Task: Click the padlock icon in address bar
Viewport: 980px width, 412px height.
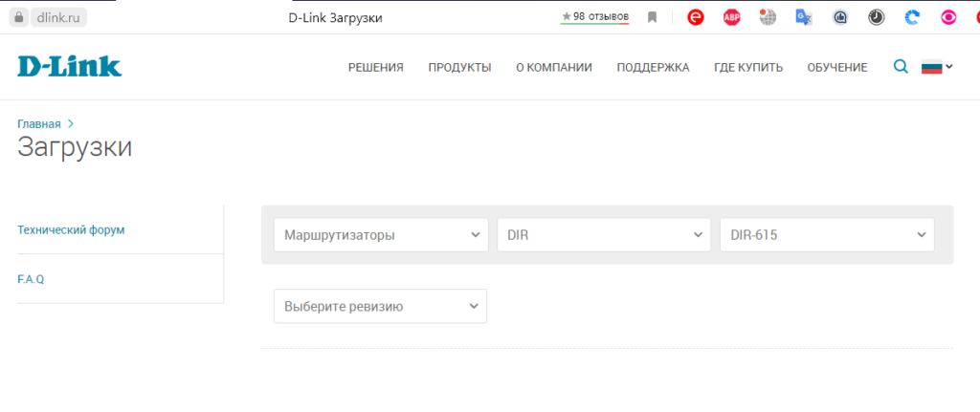Action: (x=19, y=17)
